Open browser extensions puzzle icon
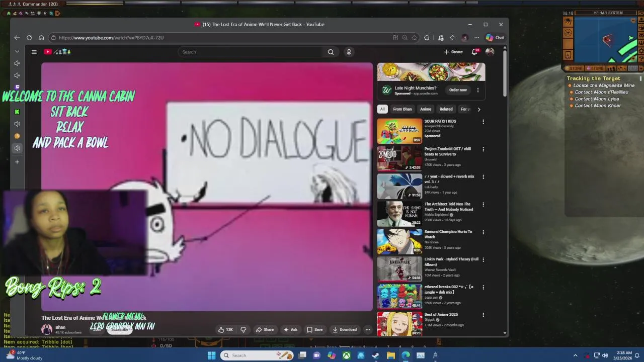Image resolution: width=644 pixels, height=362 pixels. point(427,38)
